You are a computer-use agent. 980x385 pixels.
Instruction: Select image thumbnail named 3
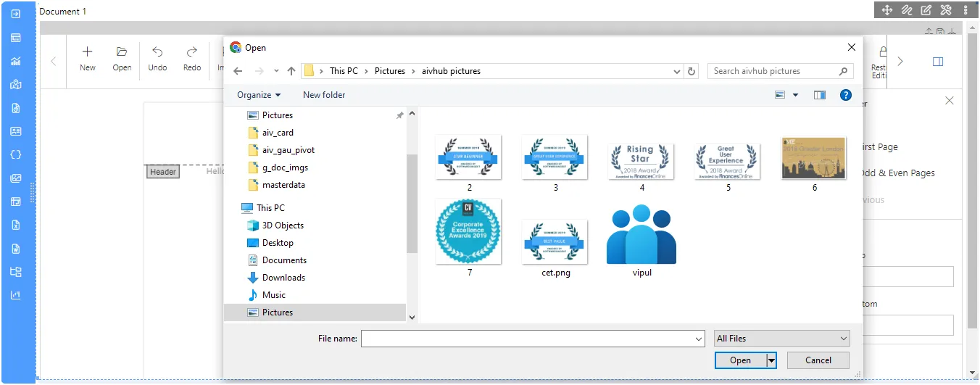pyautogui.click(x=555, y=158)
